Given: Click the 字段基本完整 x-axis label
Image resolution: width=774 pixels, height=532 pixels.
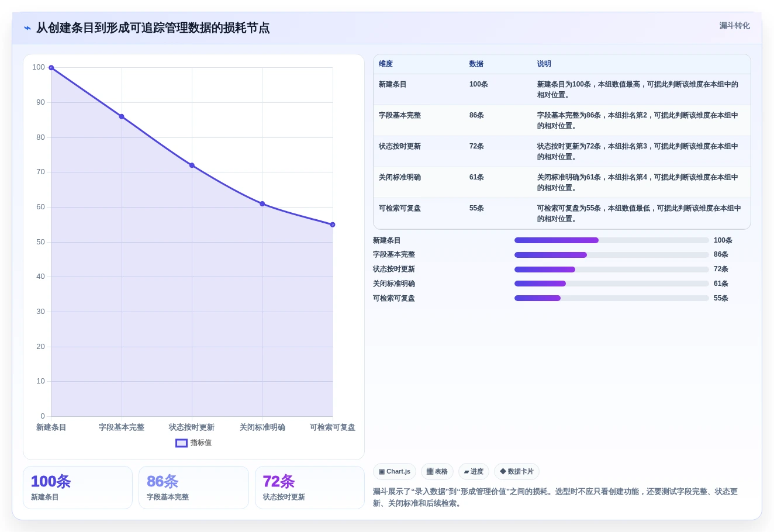Looking at the screenshot, I should 122,427.
